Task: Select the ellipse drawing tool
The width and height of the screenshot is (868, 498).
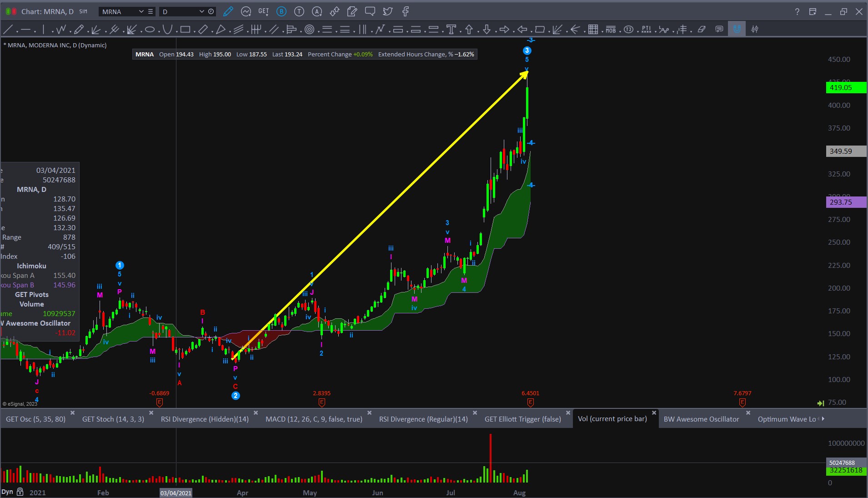Action: [x=150, y=30]
